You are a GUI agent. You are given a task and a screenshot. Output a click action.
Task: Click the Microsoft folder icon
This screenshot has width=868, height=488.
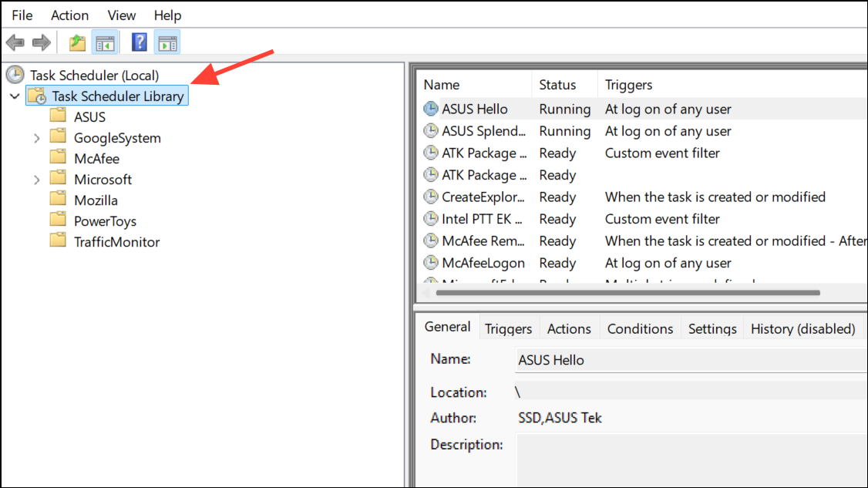coord(58,178)
